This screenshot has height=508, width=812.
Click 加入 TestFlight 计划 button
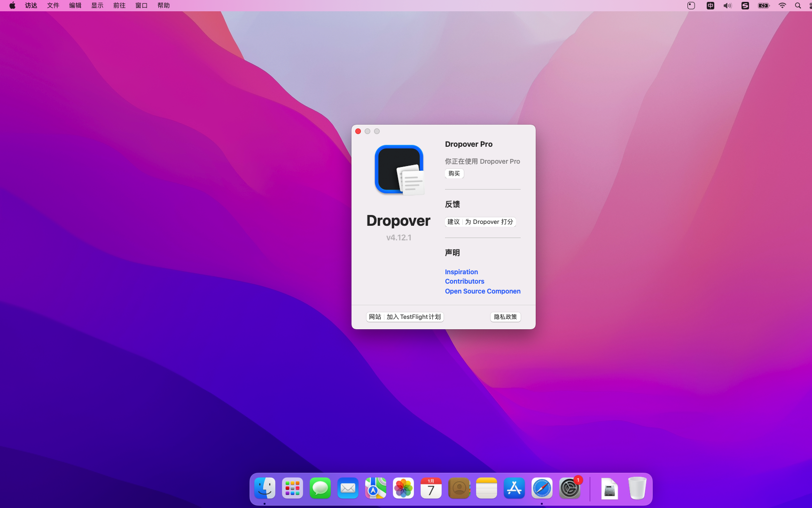tap(414, 317)
